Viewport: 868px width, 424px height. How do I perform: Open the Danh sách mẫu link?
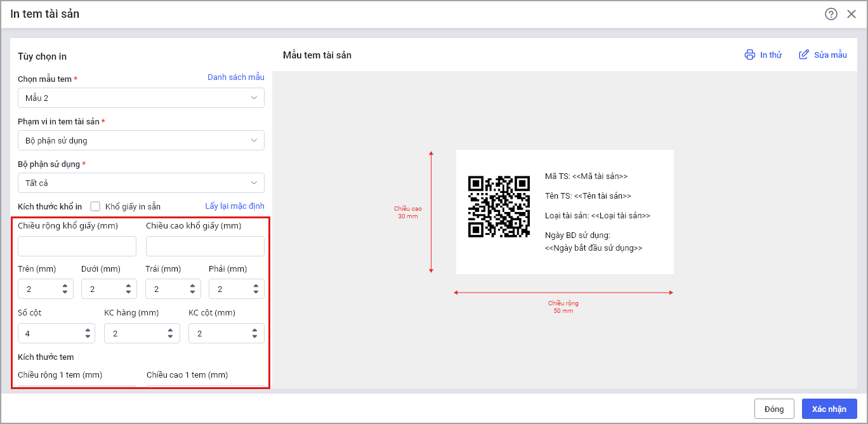point(235,77)
